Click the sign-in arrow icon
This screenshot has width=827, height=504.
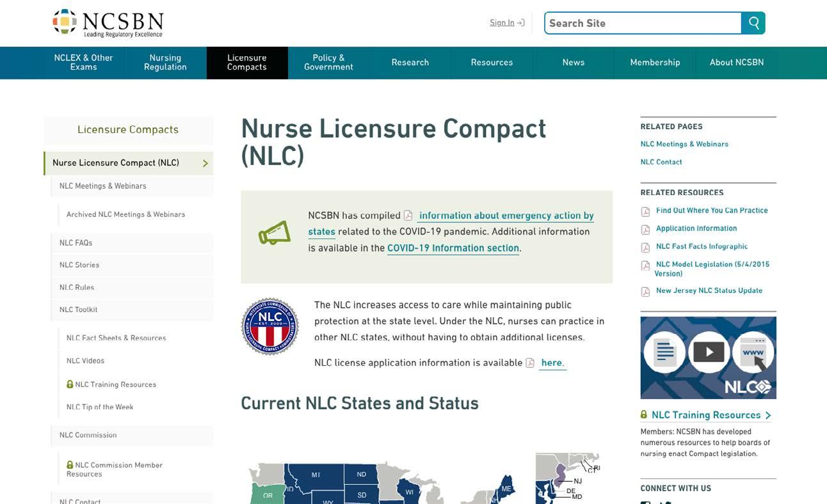point(521,23)
